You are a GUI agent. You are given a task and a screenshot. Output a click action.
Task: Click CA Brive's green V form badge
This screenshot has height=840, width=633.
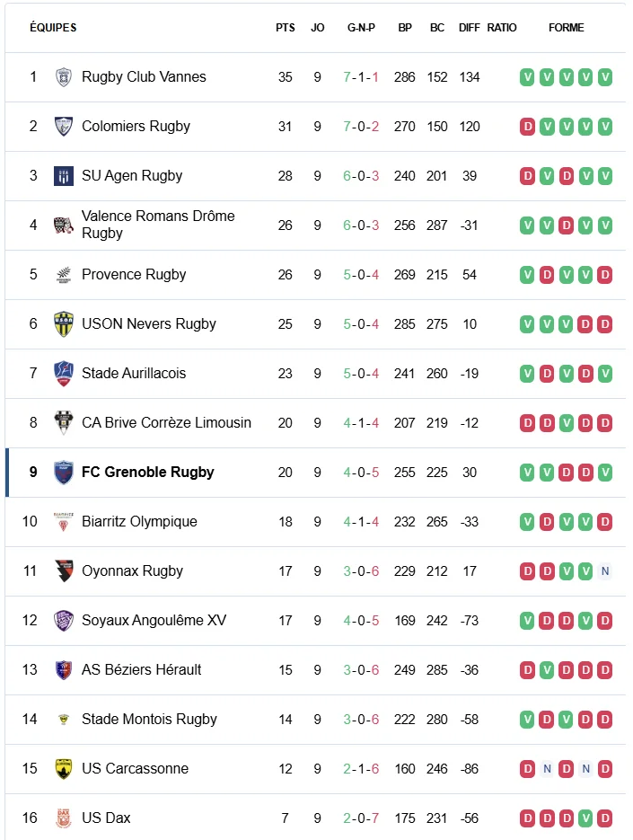(567, 423)
